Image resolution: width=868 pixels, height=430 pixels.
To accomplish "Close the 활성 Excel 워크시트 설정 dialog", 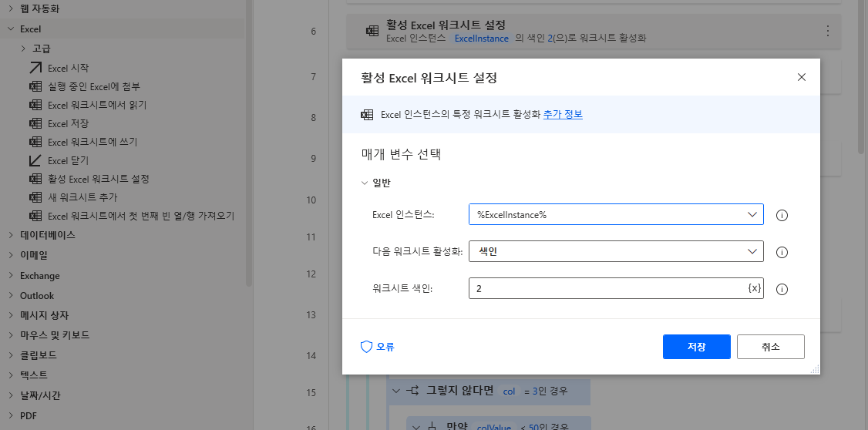I will (x=801, y=78).
